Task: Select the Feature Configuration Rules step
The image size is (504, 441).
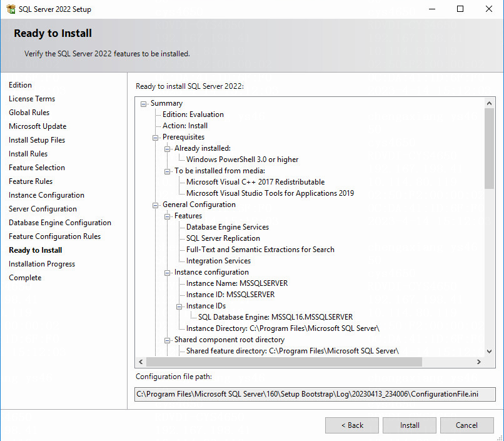Action: pyautogui.click(x=54, y=236)
